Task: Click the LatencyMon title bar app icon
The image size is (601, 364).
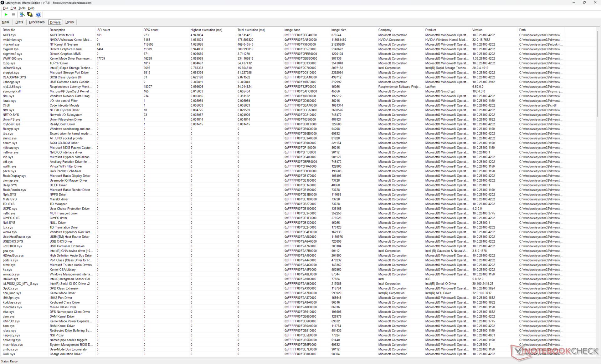Action: tap(3, 3)
